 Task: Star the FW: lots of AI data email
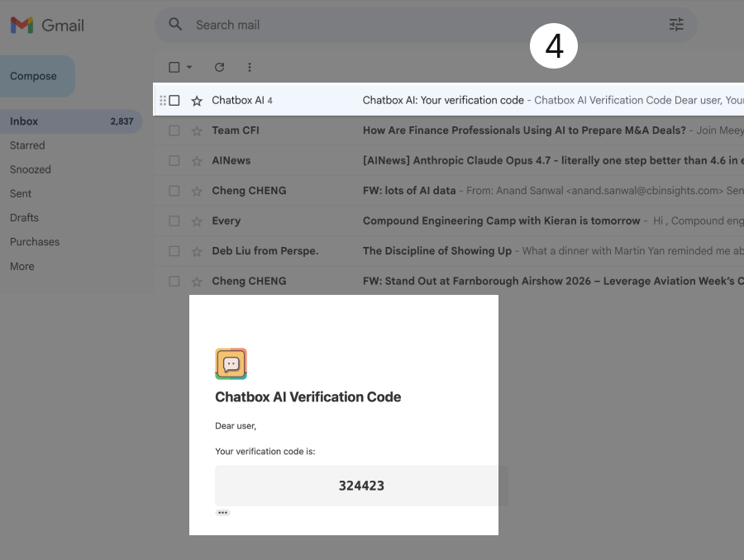(x=197, y=191)
